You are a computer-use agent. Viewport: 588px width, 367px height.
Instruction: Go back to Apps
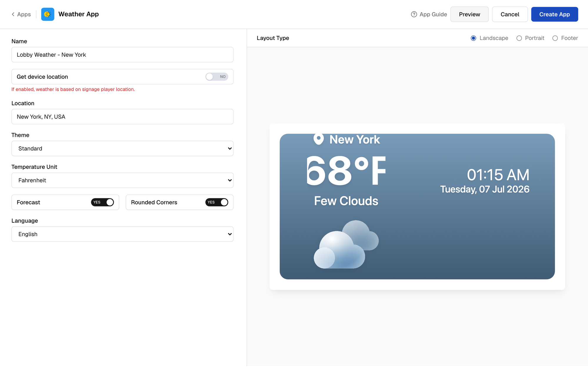tap(21, 14)
